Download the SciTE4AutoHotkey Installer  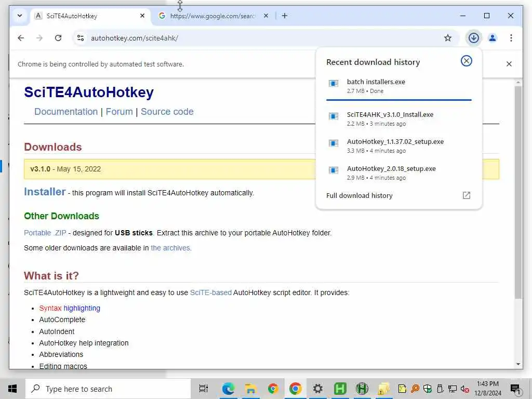pyautogui.click(x=45, y=192)
